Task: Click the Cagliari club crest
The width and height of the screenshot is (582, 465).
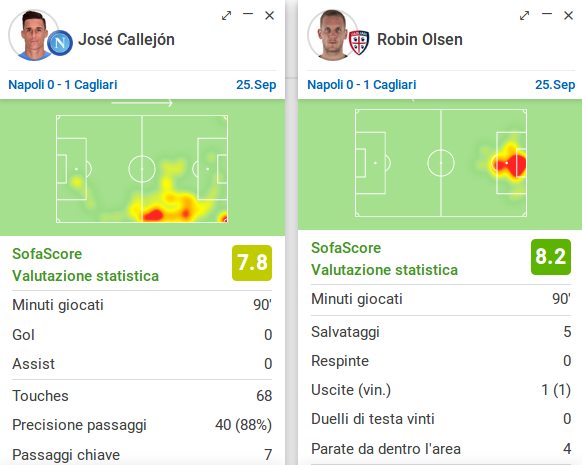Action: tap(359, 43)
